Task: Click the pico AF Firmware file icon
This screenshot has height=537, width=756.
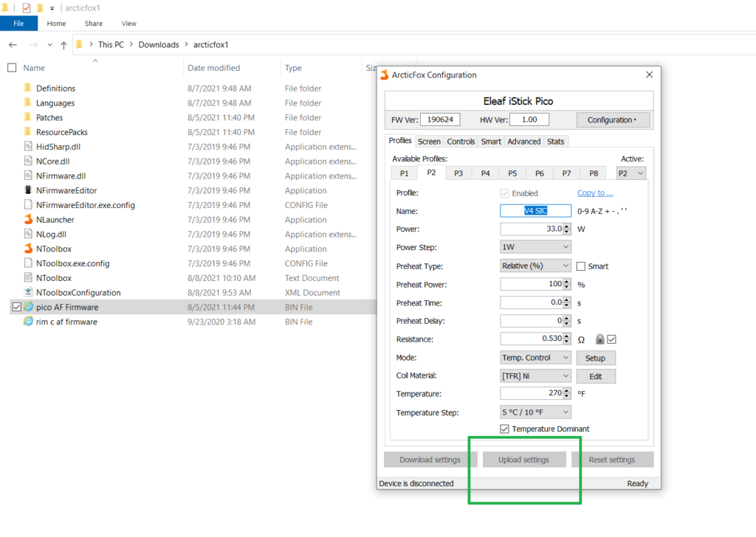Action: [x=29, y=307]
